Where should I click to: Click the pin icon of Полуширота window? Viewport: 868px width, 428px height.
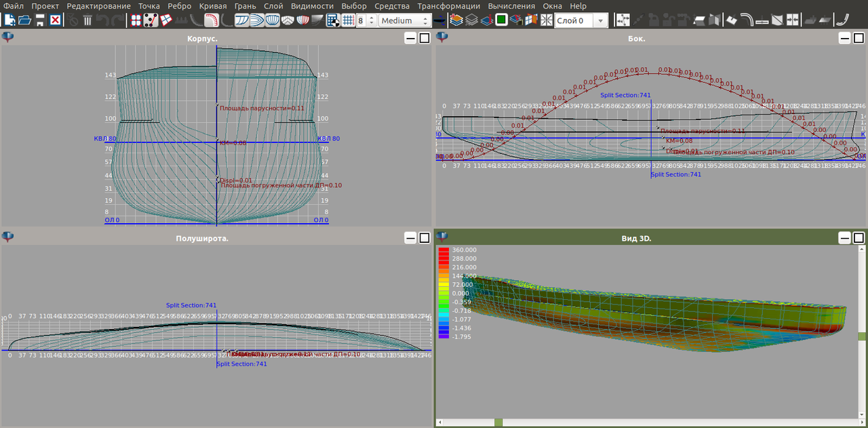[8, 237]
